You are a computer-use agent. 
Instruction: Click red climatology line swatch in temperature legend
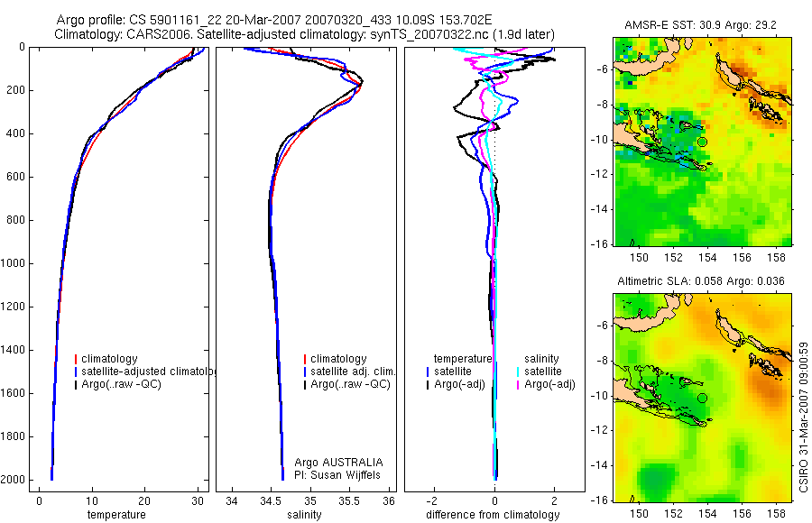pos(76,359)
